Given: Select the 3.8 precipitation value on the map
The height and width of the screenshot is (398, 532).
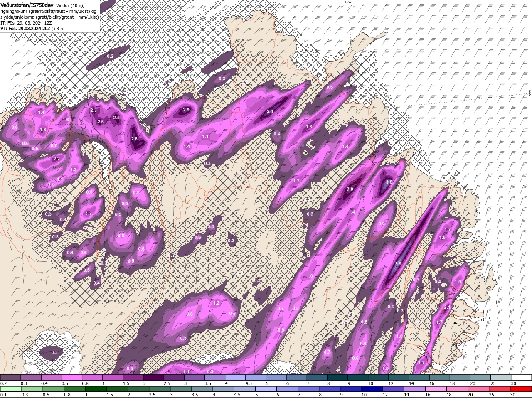Looking at the screenshot, I should pos(389,182).
